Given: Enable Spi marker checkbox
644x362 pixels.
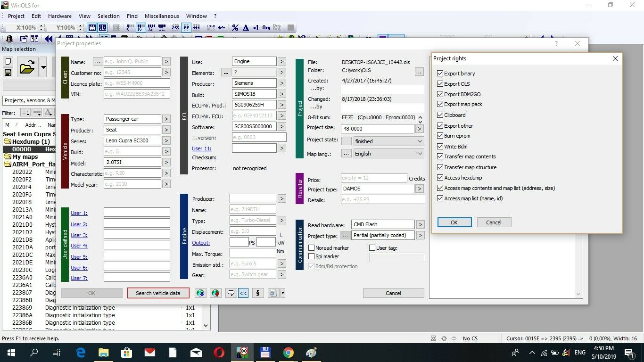Looking at the screenshot, I should click(311, 256).
